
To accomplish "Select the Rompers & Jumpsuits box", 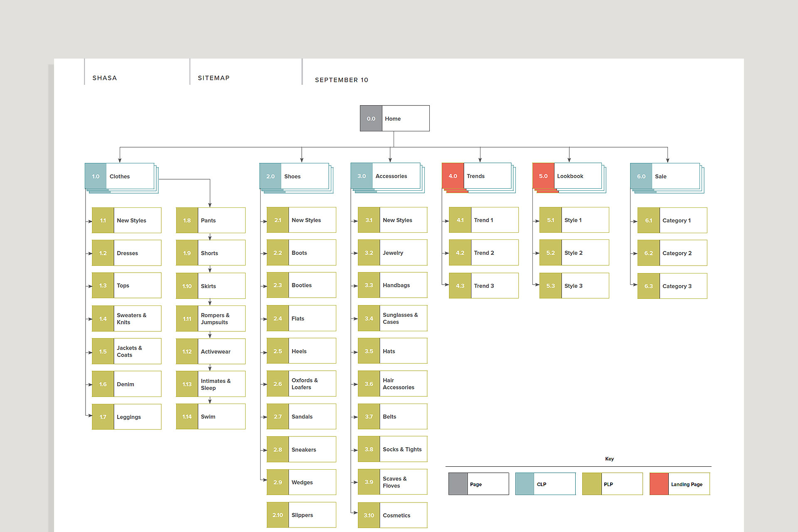I will point(210,319).
